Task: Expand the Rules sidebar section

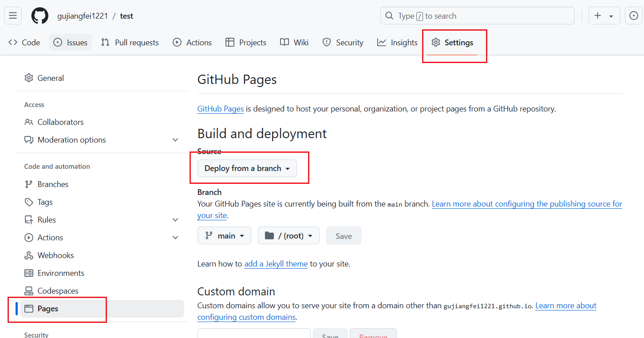Action: coord(175,220)
